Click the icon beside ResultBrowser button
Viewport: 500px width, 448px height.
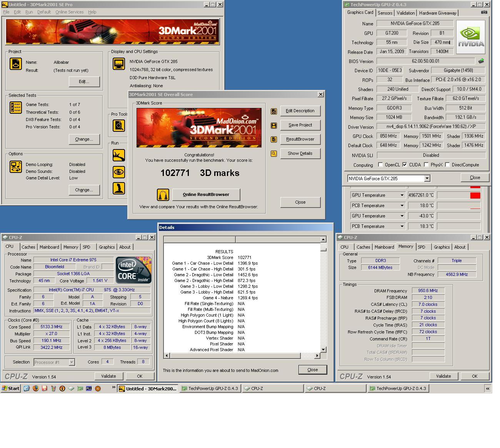pyautogui.click(x=273, y=139)
